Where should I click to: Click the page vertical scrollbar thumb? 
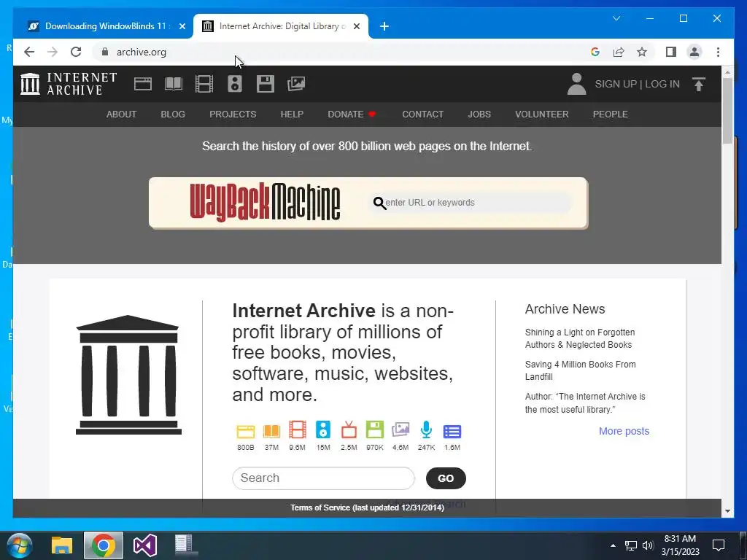[x=727, y=111]
